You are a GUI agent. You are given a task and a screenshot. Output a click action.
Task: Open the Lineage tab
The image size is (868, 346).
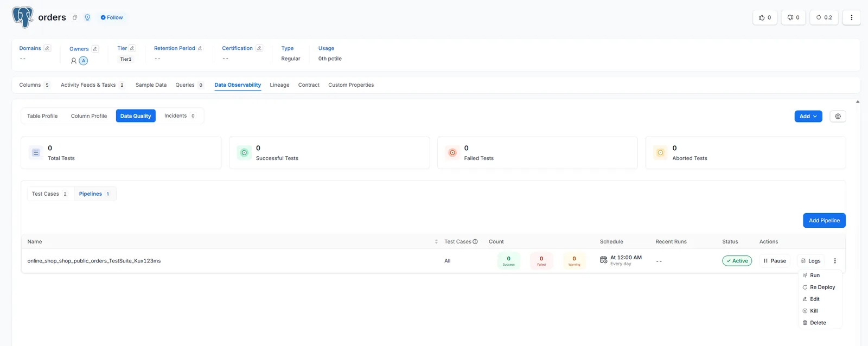click(x=279, y=85)
